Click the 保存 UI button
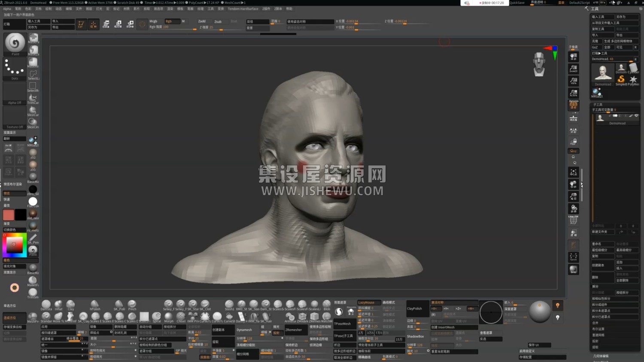Image resolution: width=644 pixels, height=362 pixels. click(539, 345)
